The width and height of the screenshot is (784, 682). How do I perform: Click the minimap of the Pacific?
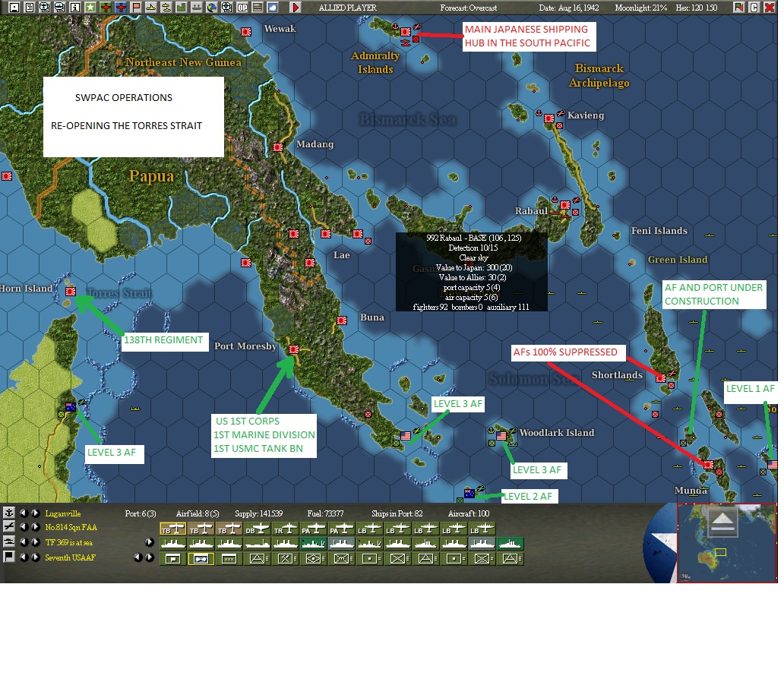pyautogui.click(x=726, y=543)
